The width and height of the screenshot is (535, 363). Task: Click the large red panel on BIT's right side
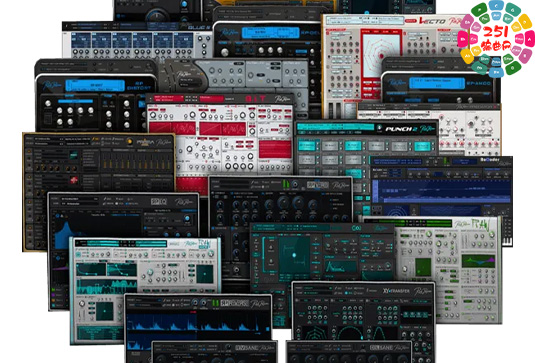(275, 149)
